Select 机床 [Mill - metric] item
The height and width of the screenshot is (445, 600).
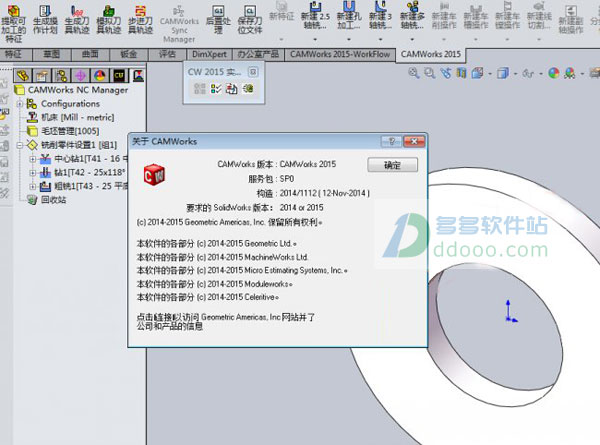tap(71, 117)
